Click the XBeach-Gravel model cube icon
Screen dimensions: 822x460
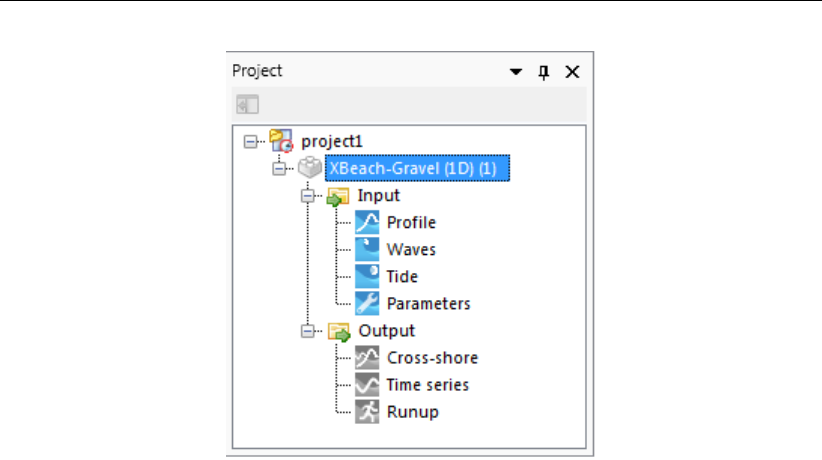(310, 168)
